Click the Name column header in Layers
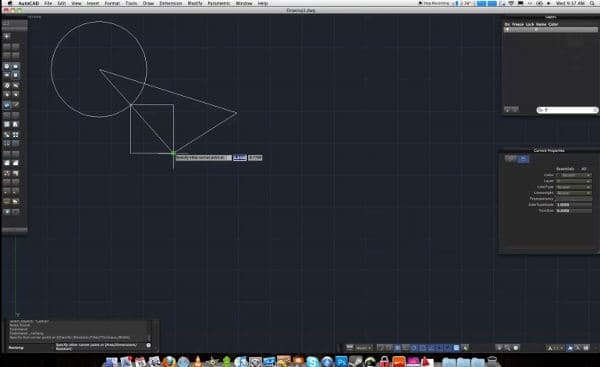The image size is (600, 367). tap(541, 24)
